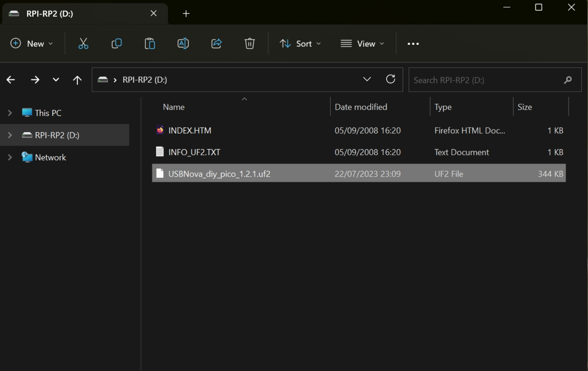Close the RPI-RP2 (D:) tab
Image resolution: width=588 pixels, height=371 pixels.
coord(154,14)
